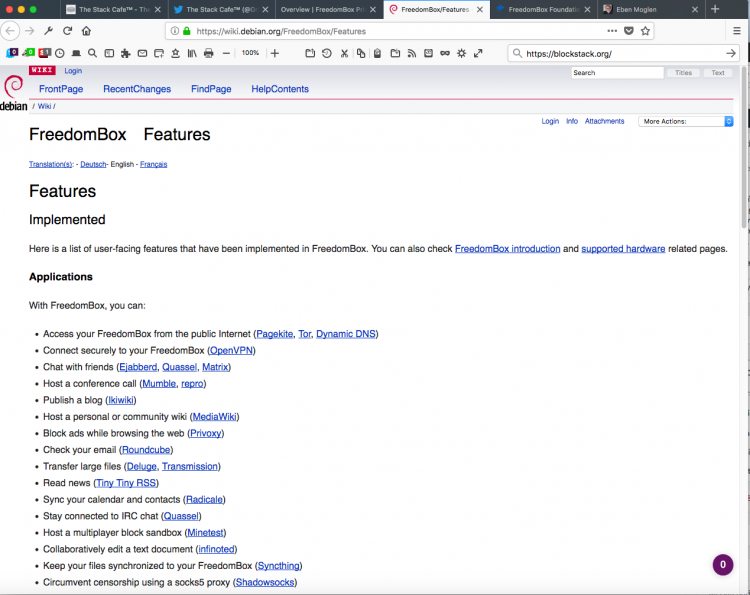This screenshot has height=595, width=750.
Task: Open the Pagekite link
Action: coord(275,334)
